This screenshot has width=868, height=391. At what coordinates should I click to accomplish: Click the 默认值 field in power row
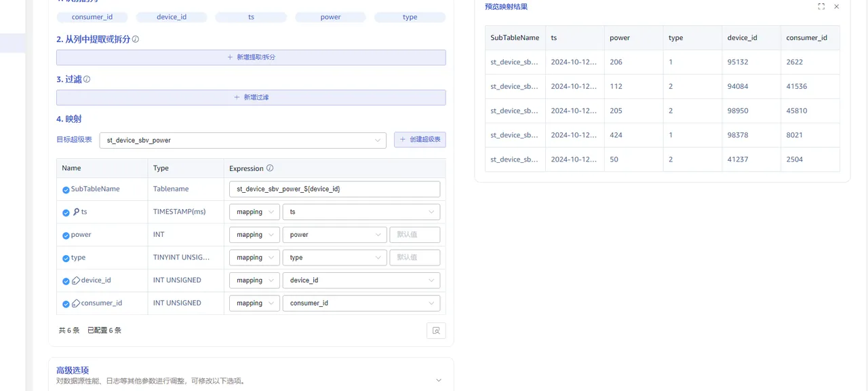coord(414,235)
